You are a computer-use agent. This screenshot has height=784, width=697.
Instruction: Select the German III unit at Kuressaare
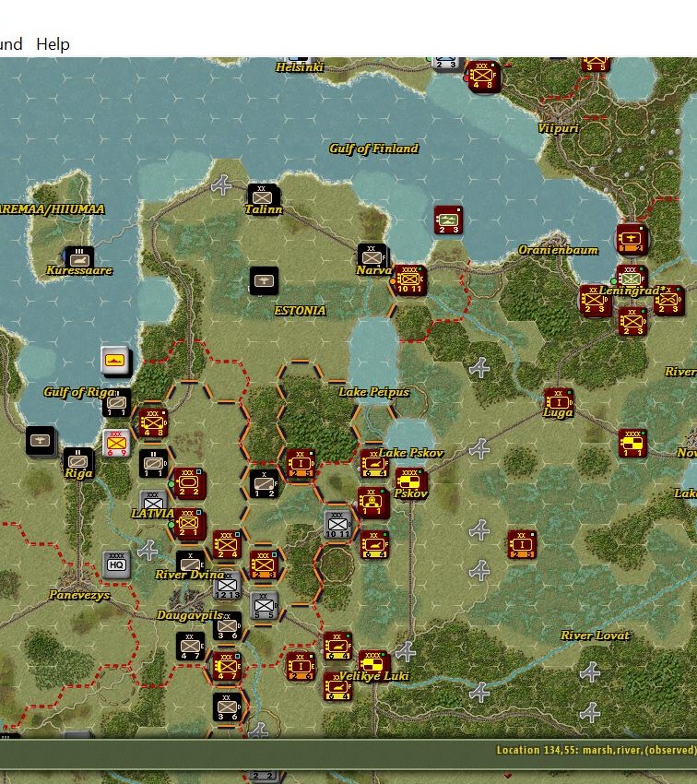[x=79, y=258]
